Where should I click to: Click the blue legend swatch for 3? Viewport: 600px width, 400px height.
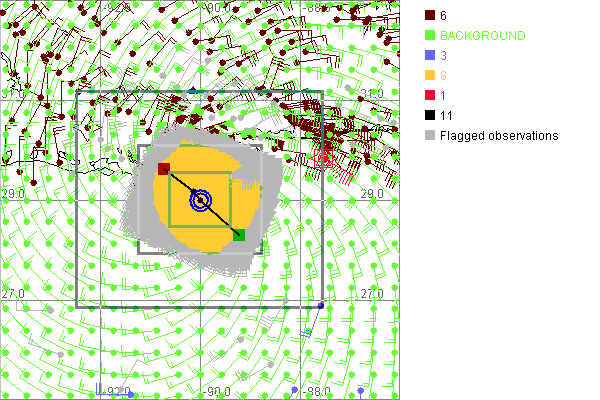tap(430, 55)
